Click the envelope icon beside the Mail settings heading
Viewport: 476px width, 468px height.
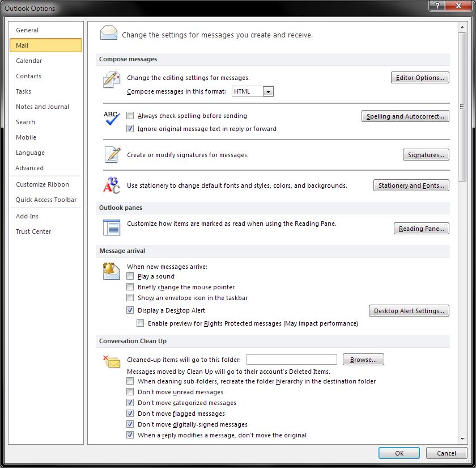(109, 33)
